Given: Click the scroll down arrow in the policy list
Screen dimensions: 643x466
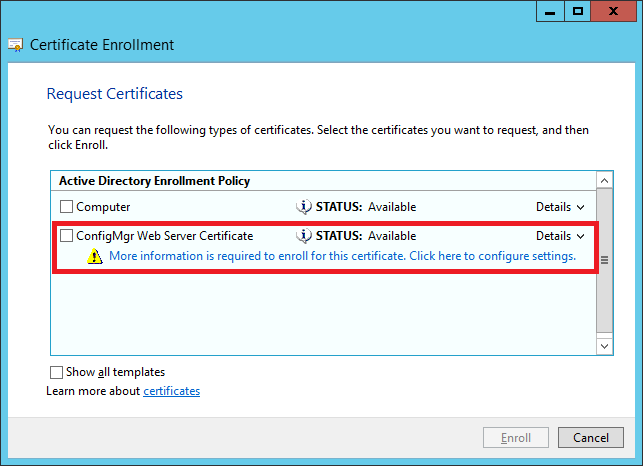Looking at the screenshot, I should 604,346.
